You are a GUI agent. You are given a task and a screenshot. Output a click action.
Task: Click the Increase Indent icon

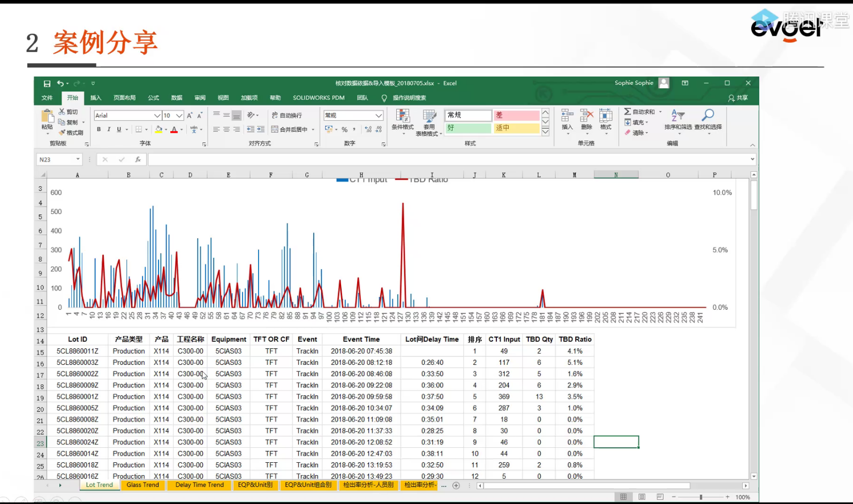click(x=261, y=129)
